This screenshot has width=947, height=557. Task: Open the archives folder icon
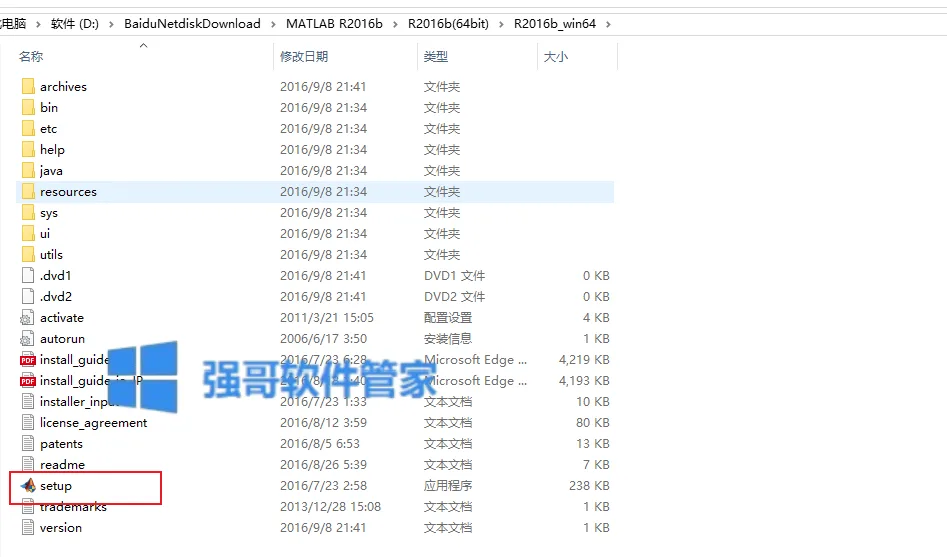point(28,86)
